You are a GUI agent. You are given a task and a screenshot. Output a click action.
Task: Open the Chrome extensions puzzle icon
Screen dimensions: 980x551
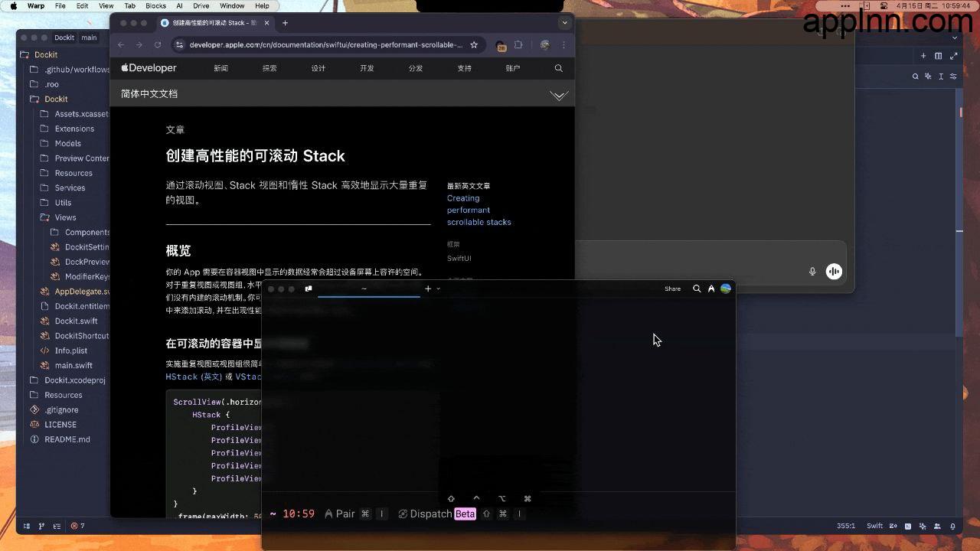pos(518,45)
